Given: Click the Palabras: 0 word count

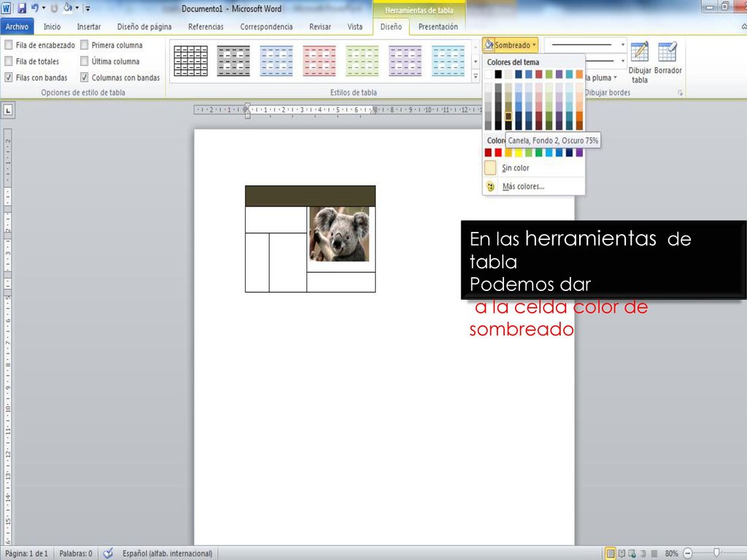Looking at the screenshot, I should (76, 553).
